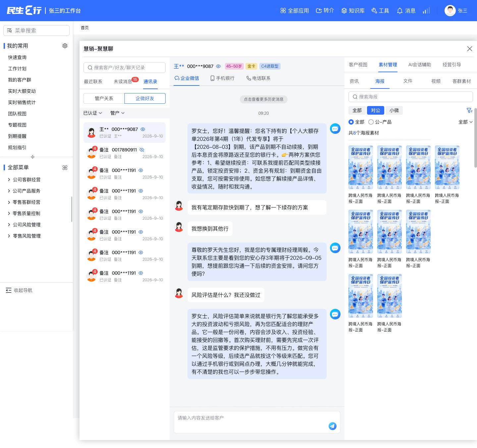The image size is (477, 448).
Task: Click the 收起导航 collapse navigation icon
Action: [x=9, y=290]
